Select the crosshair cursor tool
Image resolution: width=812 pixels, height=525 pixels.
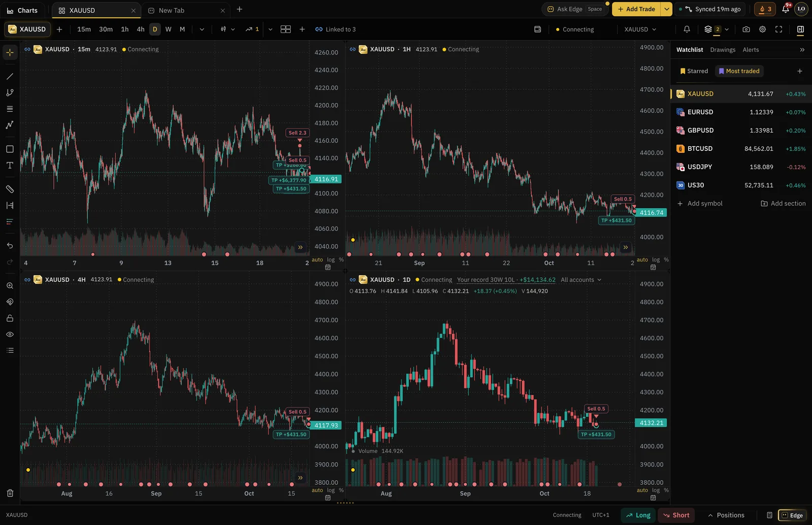[x=10, y=52]
